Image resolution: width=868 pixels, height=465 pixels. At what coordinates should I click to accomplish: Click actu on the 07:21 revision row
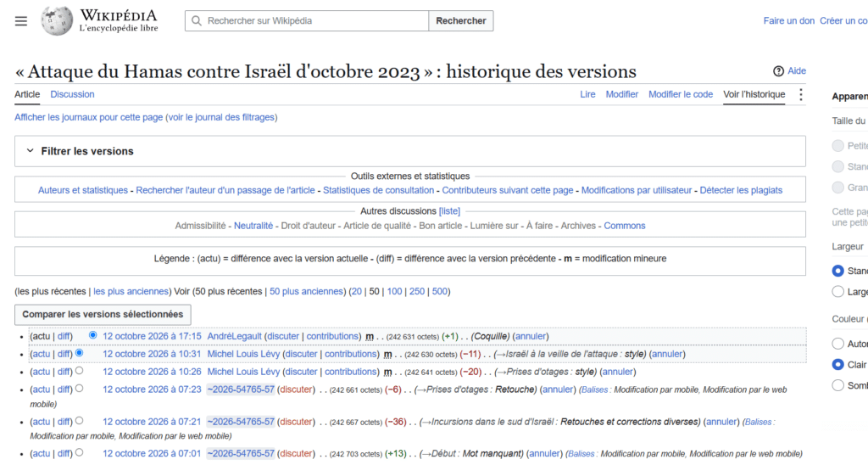[x=41, y=422]
